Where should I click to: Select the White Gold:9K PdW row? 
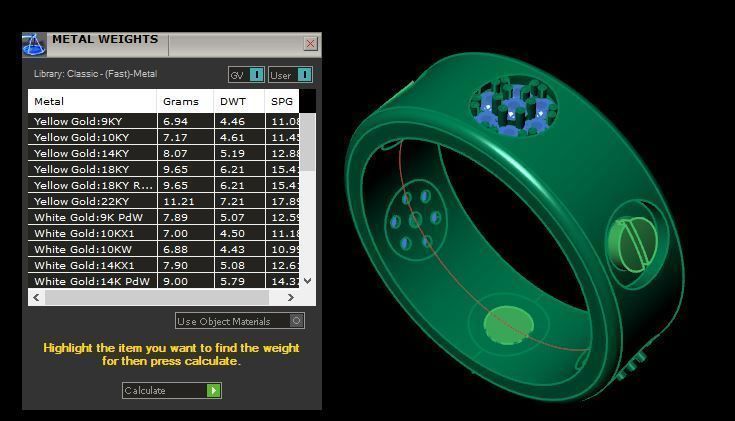tap(164, 217)
